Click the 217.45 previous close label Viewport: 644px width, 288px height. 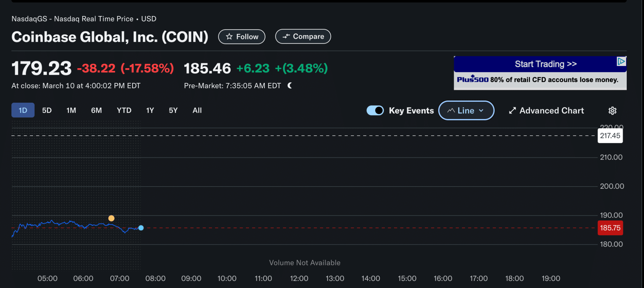tap(610, 136)
